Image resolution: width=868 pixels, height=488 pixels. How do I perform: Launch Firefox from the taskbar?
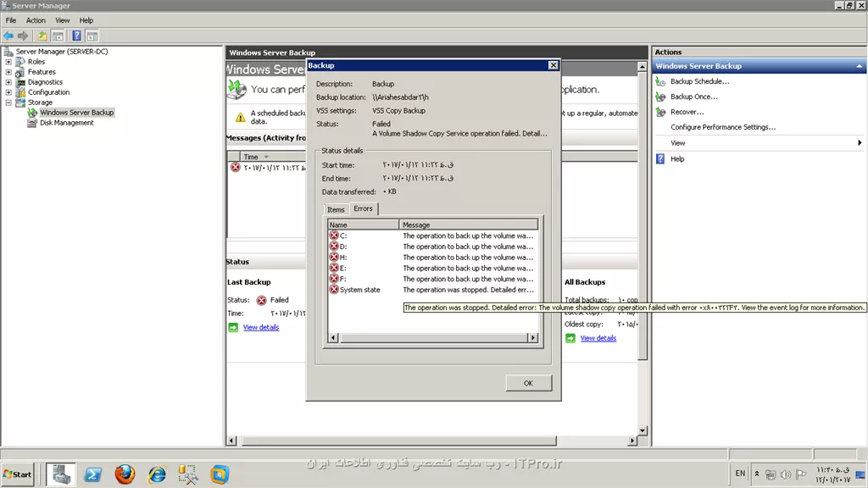125,474
